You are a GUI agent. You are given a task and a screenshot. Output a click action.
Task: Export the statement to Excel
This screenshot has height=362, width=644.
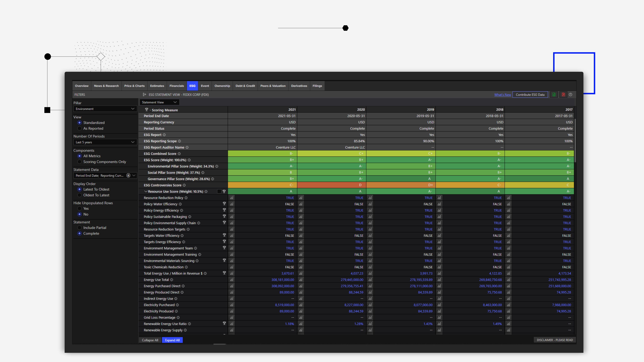pos(554,95)
